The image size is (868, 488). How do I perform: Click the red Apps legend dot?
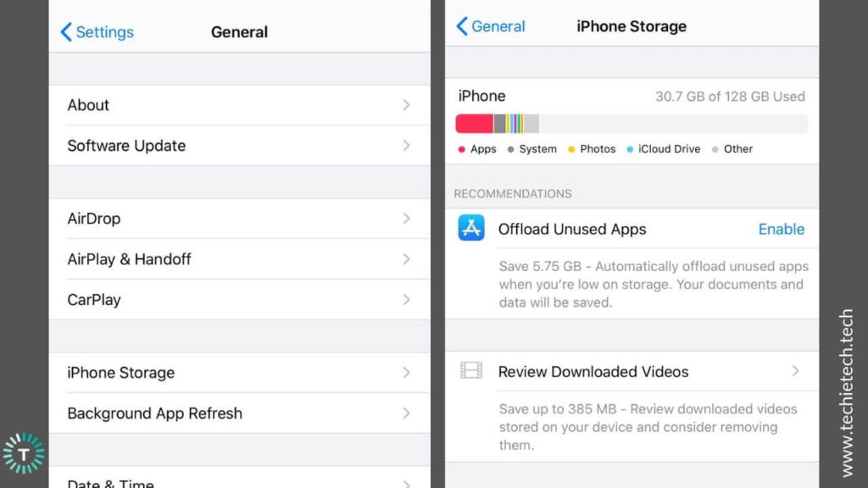pyautogui.click(x=460, y=148)
